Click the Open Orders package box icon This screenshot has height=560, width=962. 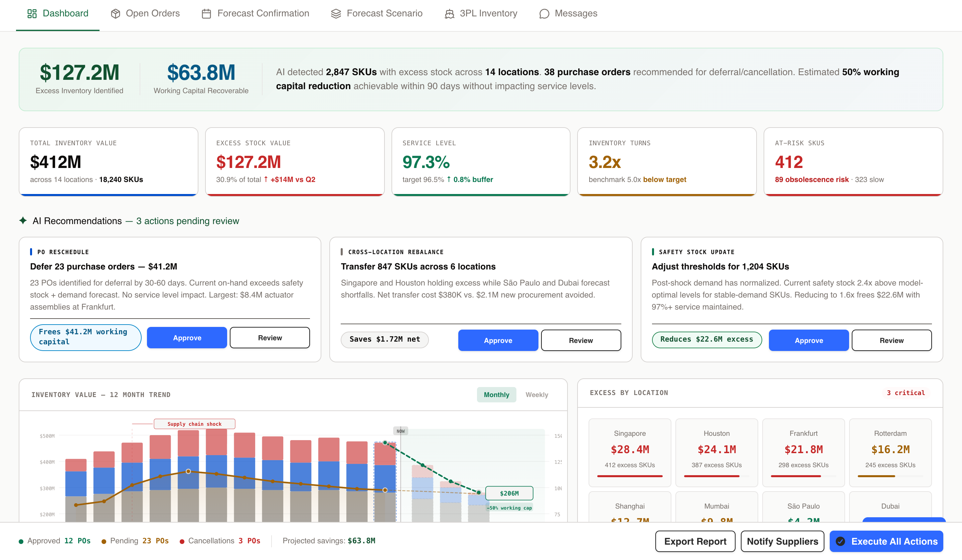coord(115,13)
